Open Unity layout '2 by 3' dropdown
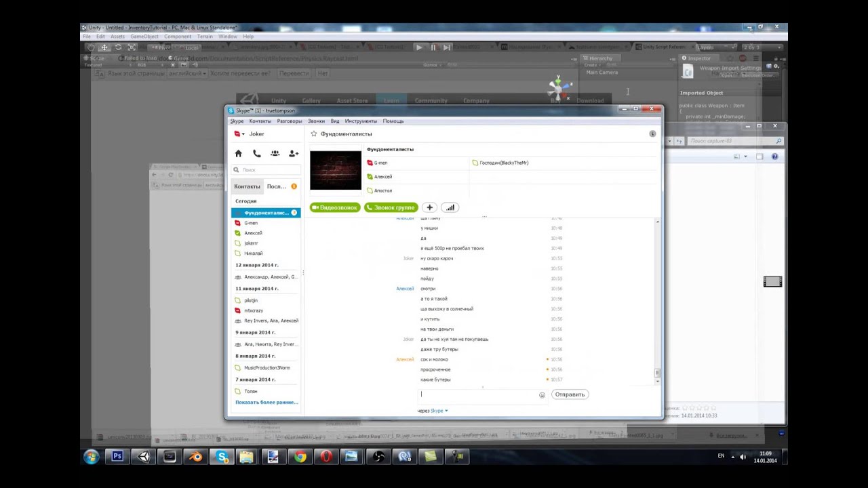 [x=762, y=47]
